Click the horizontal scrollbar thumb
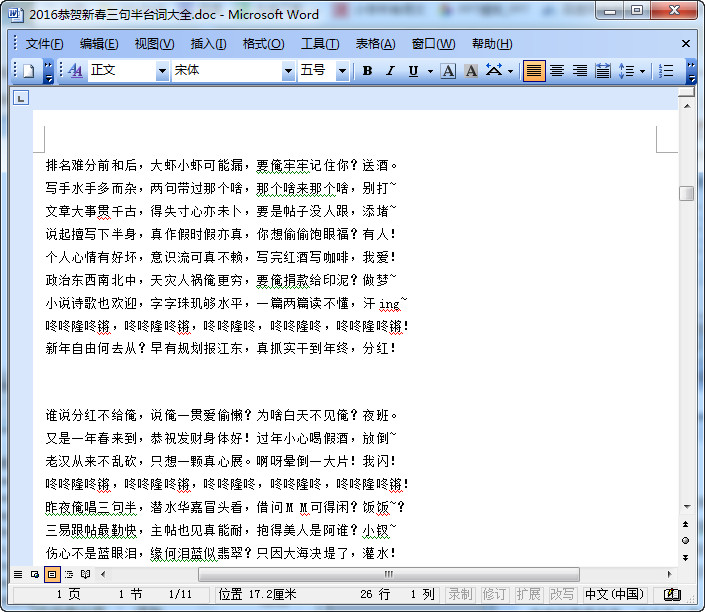705x612 pixels. (388, 574)
